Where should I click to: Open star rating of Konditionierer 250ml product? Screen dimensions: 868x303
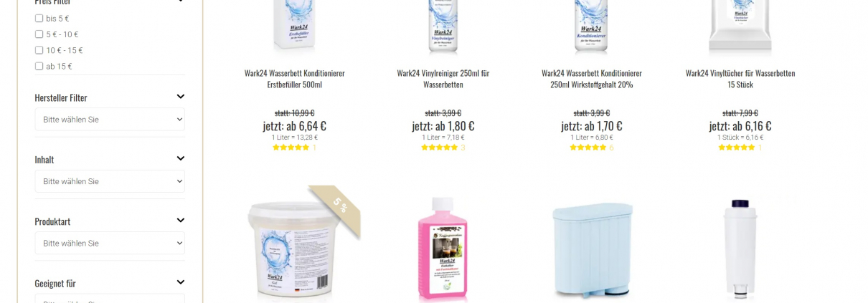click(x=588, y=148)
